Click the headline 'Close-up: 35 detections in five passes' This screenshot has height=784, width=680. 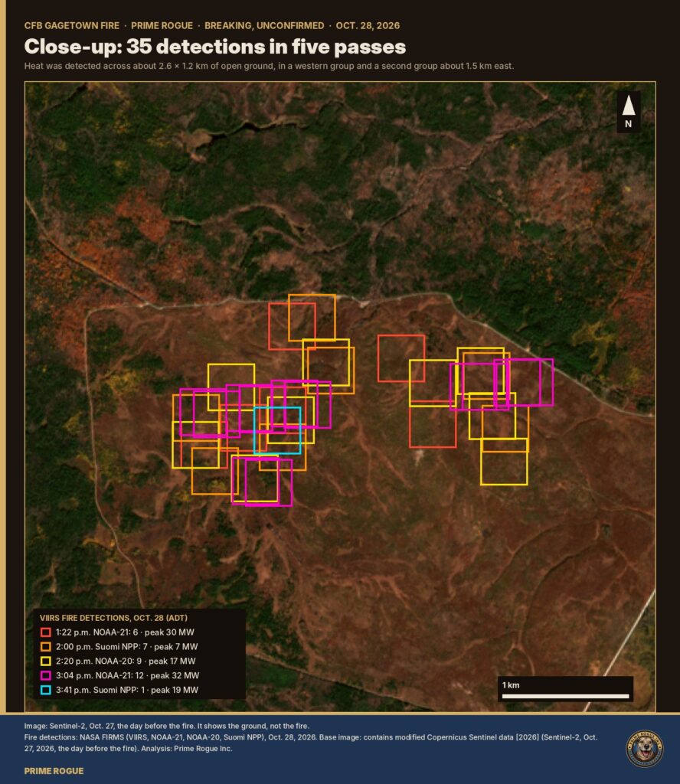(215, 47)
